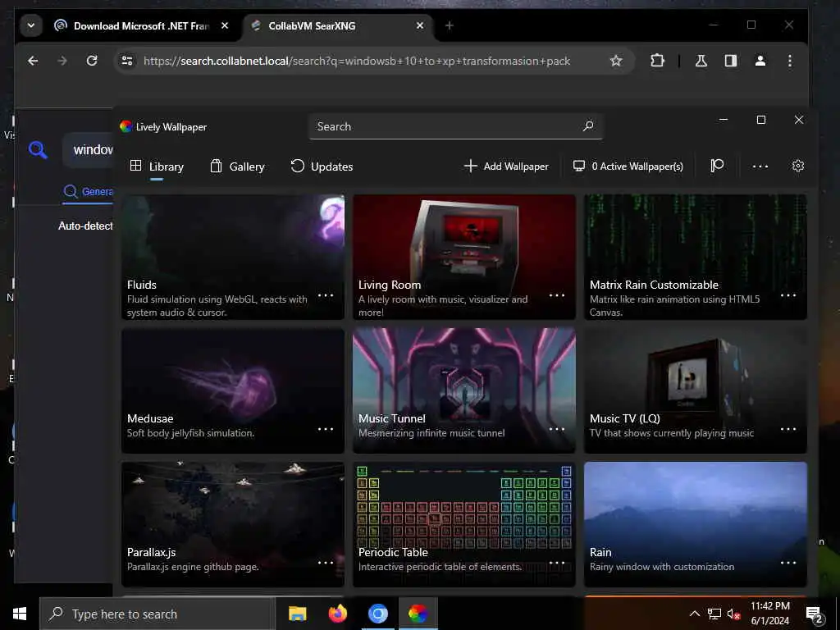This screenshot has height=630, width=840.
Task: Close the CollabVM SearXNG browser tab
Action: [420, 25]
